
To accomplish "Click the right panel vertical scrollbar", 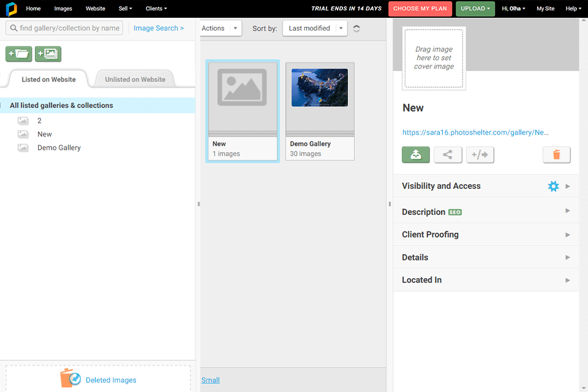I will coord(584,205).
